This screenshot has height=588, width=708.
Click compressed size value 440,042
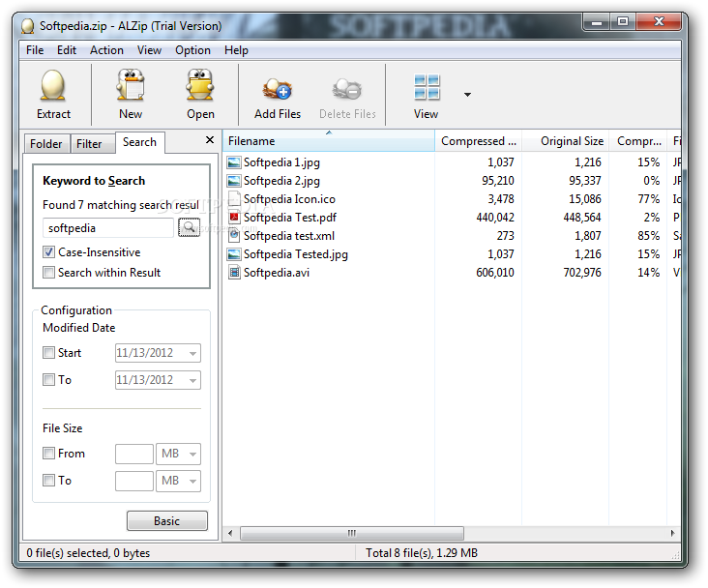point(495,218)
